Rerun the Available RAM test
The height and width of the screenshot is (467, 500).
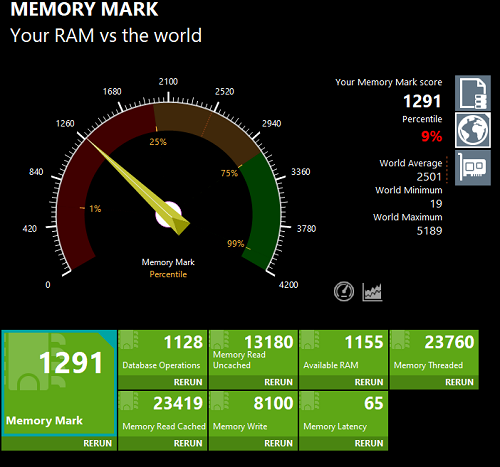tap(369, 382)
